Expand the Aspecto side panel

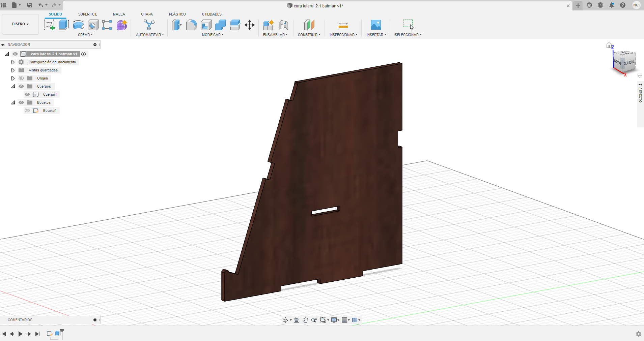[x=640, y=84]
